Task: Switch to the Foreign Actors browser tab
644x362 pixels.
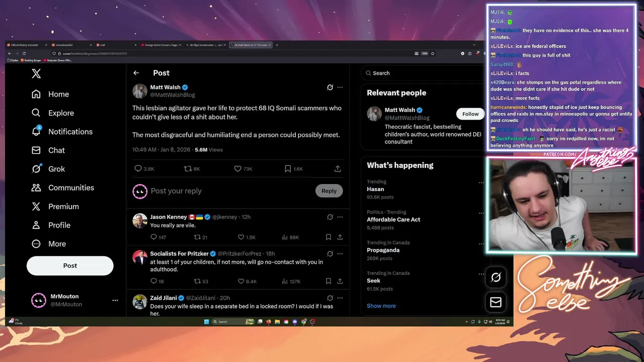Action: pyautogui.click(x=162, y=45)
